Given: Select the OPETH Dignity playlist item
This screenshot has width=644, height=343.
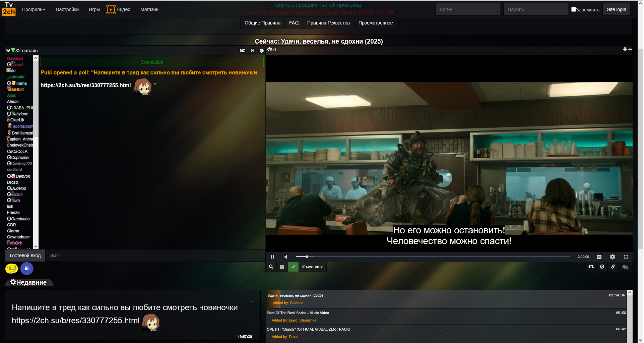Looking at the screenshot, I should point(446,333).
